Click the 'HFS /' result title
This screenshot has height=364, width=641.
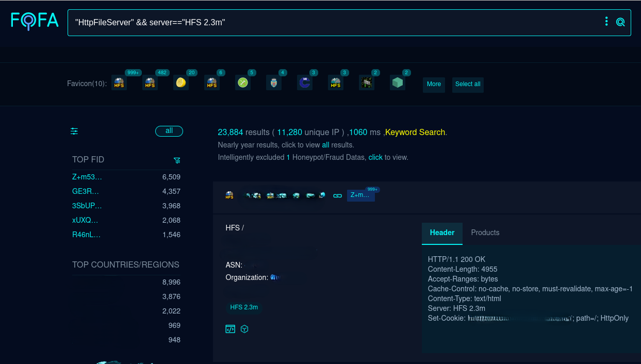235,228
